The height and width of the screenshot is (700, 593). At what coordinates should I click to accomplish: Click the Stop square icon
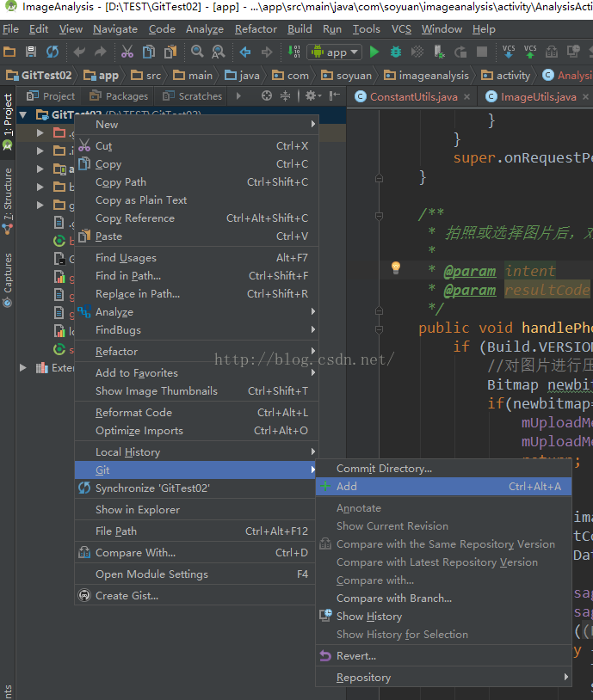(x=482, y=52)
